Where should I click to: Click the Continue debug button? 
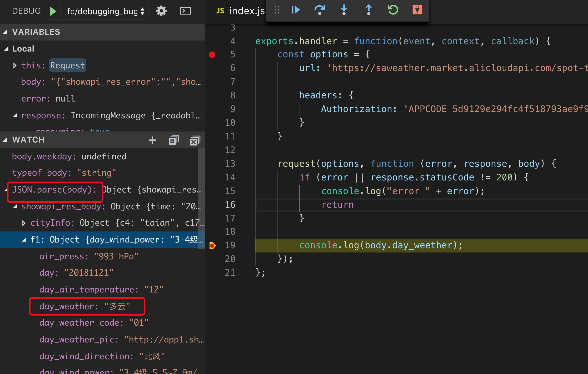coord(296,10)
